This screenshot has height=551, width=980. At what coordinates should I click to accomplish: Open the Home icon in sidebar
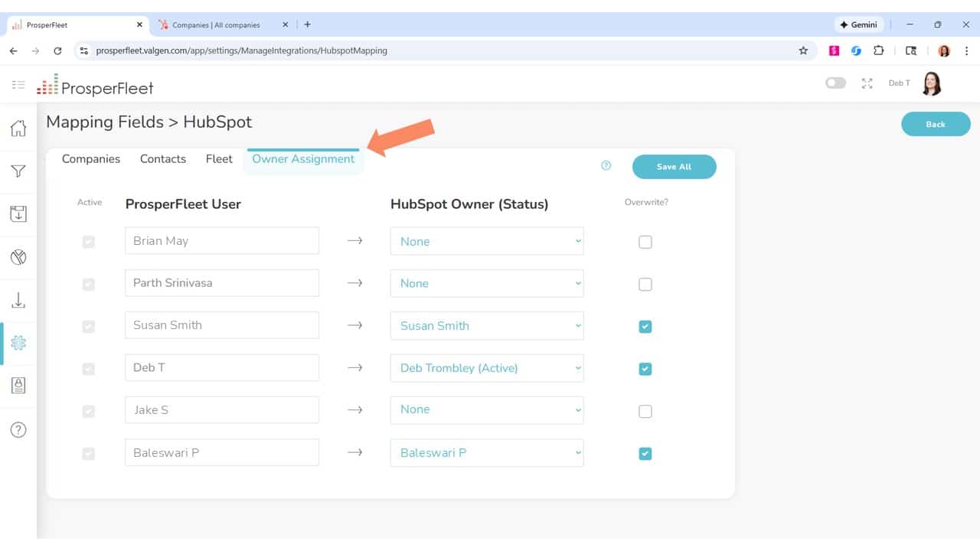18,128
